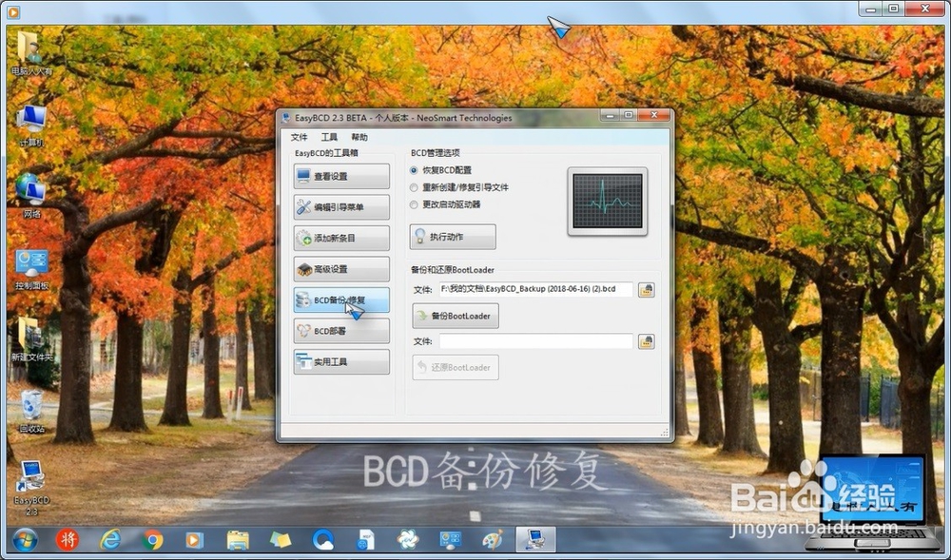Viewport: 951px width, 560px height.
Task: Select the 新建文件夹 desktop folder
Action: coord(31,339)
